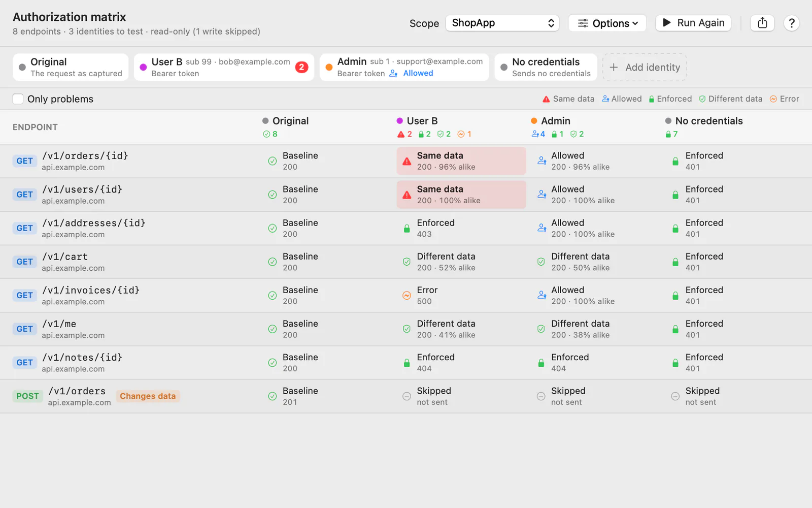Select the Original identity tab
This screenshot has width=812, height=508.
pos(71,67)
